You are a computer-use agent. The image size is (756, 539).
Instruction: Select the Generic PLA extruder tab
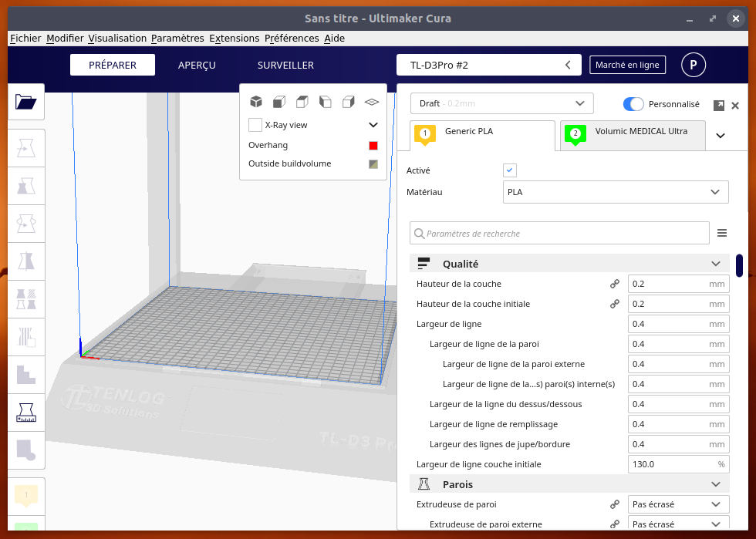[482, 135]
